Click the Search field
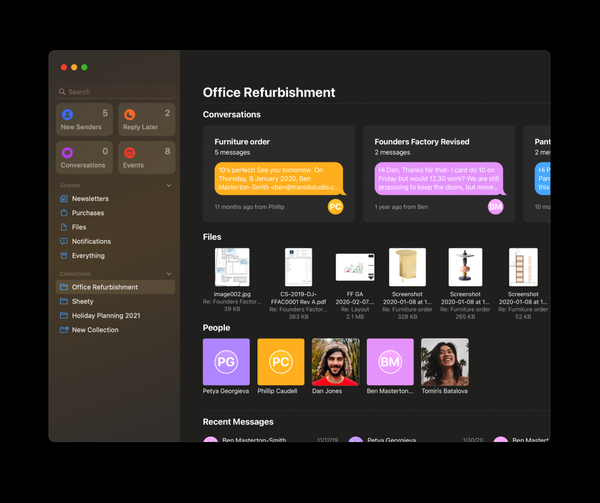 pyautogui.click(x=115, y=91)
